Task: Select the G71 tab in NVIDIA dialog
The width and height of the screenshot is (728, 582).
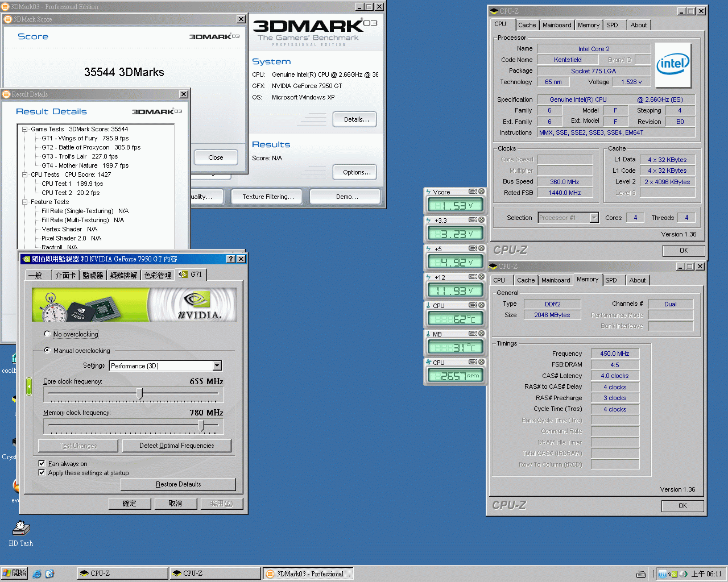Action: pyautogui.click(x=191, y=275)
